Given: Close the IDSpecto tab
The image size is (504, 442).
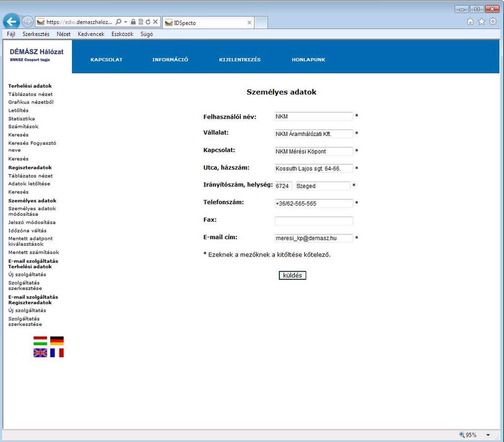Looking at the screenshot, I should [249, 23].
